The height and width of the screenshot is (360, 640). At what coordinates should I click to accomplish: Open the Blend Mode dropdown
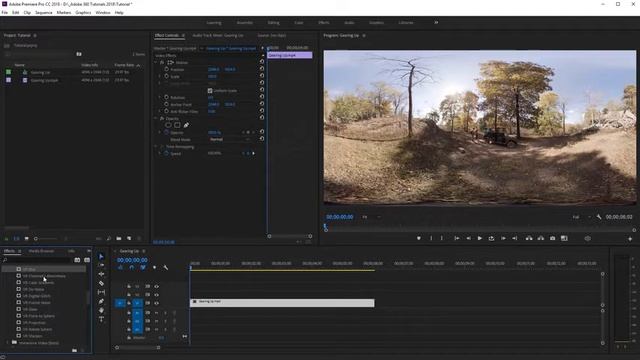pos(230,140)
